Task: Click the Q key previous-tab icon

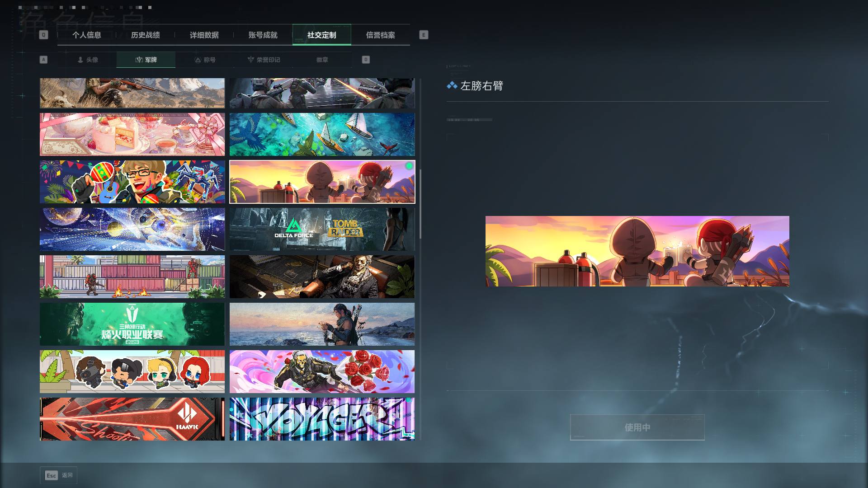Action: coord(43,35)
